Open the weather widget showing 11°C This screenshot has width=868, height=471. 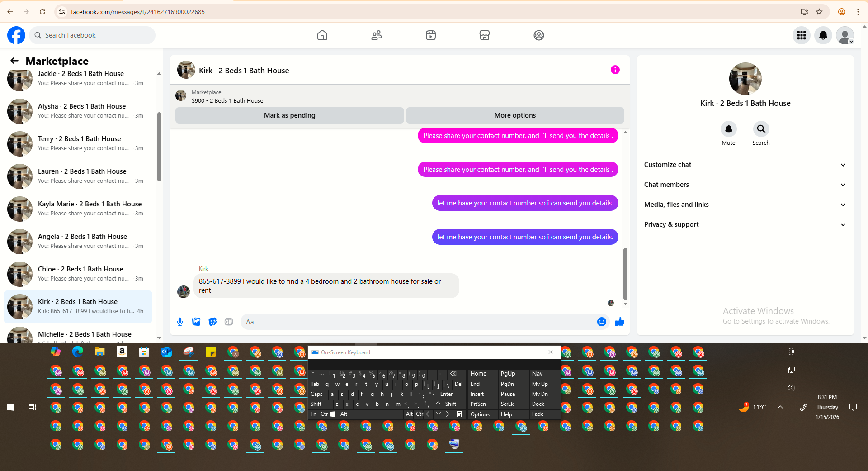pyautogui.click(x=752, y=407)
